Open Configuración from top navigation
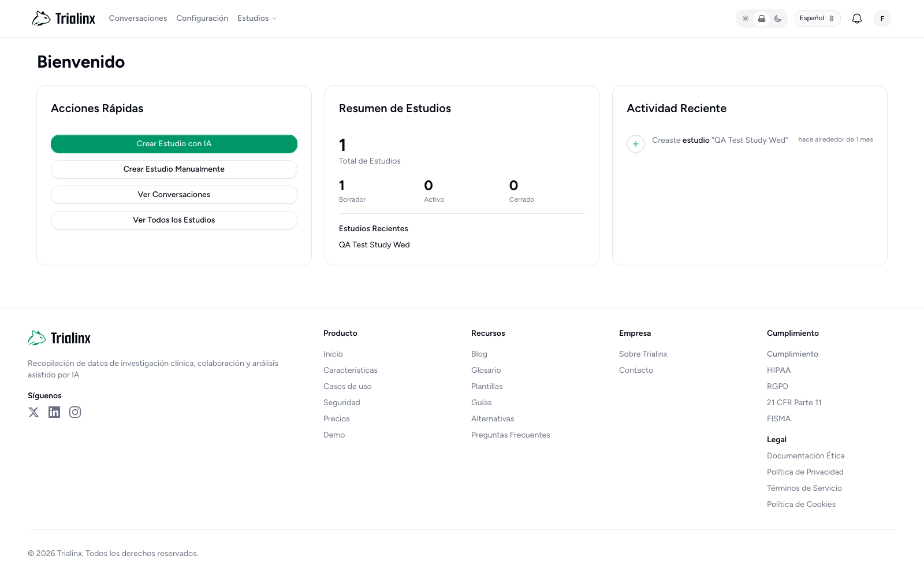Image resolution: width=924 pixels, height=578 pixels. pos(202,18)
